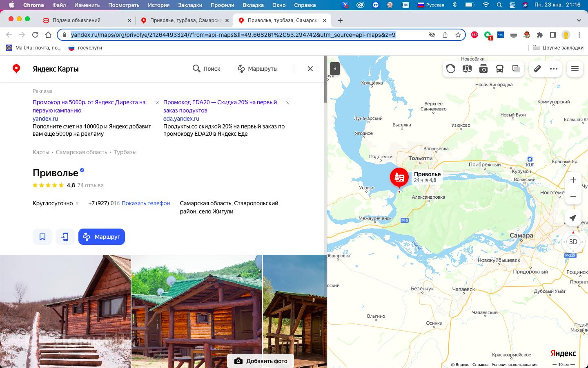The height and width of the screenshot is (368, 588).
Task: Open the Chrome profile avatar
Action: pyautogui.click(x=566, y=35)
